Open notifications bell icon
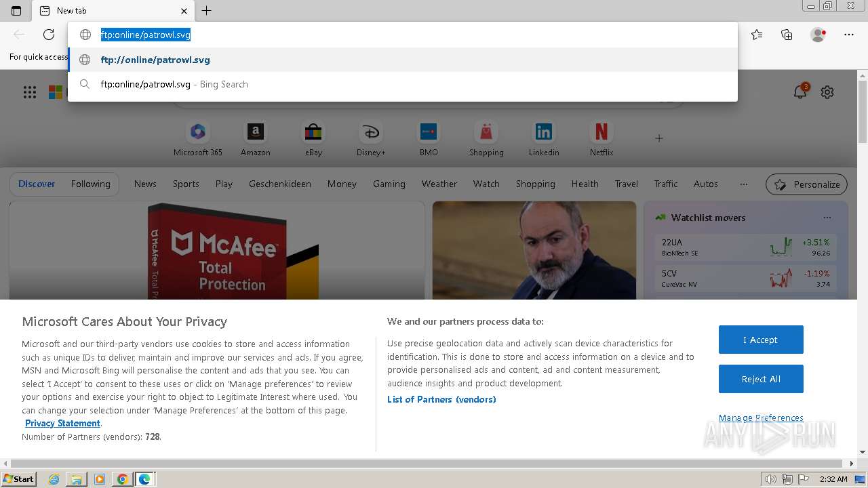Viewport: 868px width, 488px height. click(800, 91)
